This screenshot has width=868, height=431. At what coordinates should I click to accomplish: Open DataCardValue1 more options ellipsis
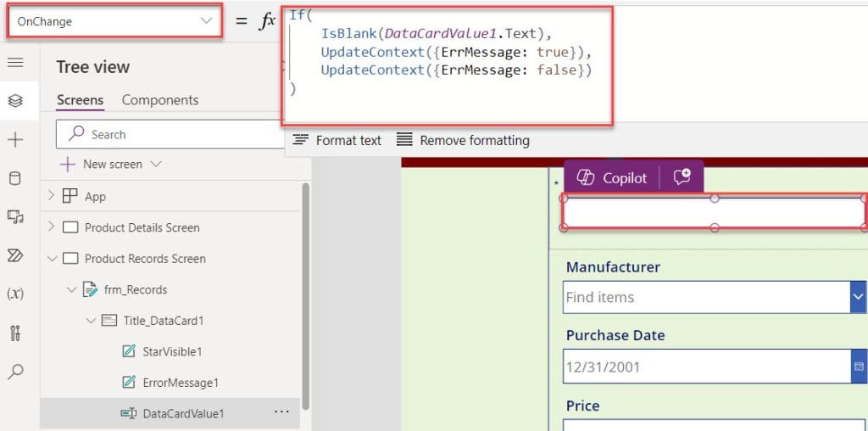click(281, 412)
